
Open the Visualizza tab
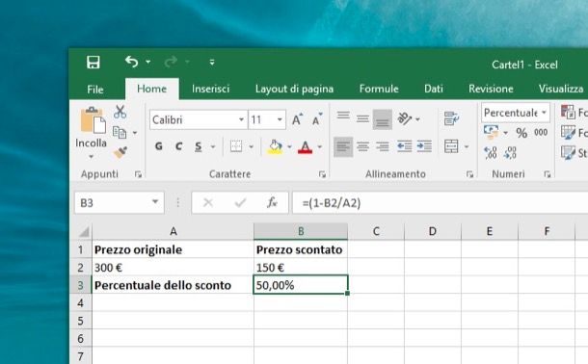(561, 89)
